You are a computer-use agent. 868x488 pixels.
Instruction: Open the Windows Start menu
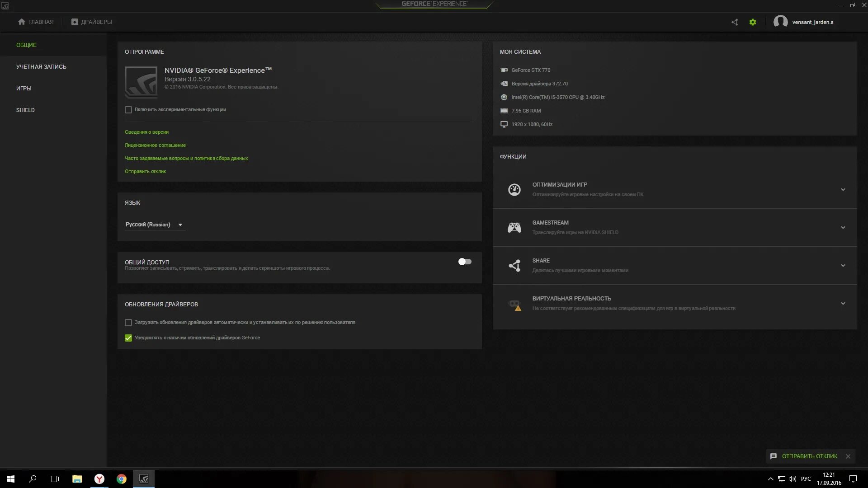point(11,479)
